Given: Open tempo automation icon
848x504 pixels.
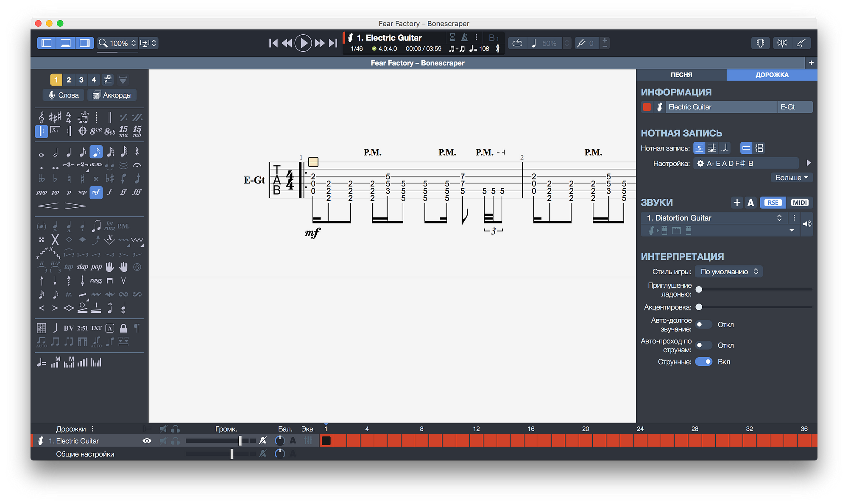Looking at the screenshot, I should [x=42, y=362].
